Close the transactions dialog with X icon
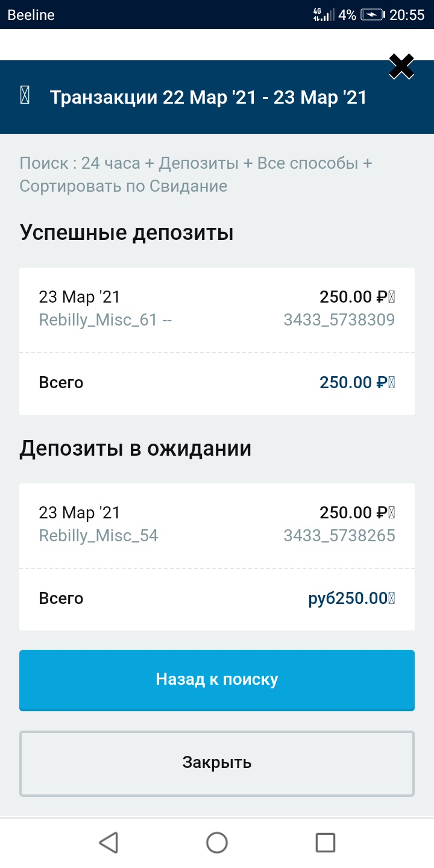The width and height of the screenshot is (434, 868). coord(401,67)
